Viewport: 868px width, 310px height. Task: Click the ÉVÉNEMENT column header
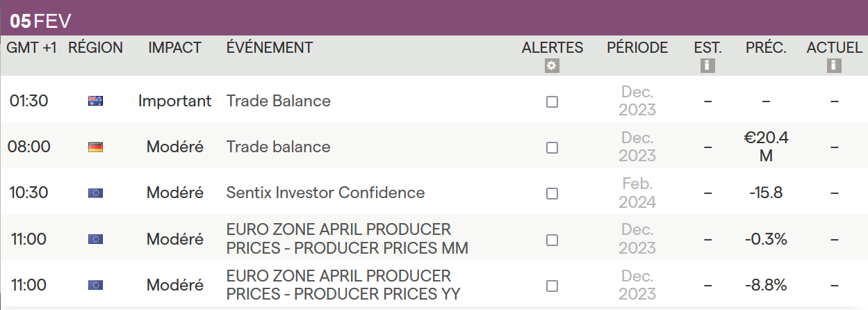coord(270,47)
